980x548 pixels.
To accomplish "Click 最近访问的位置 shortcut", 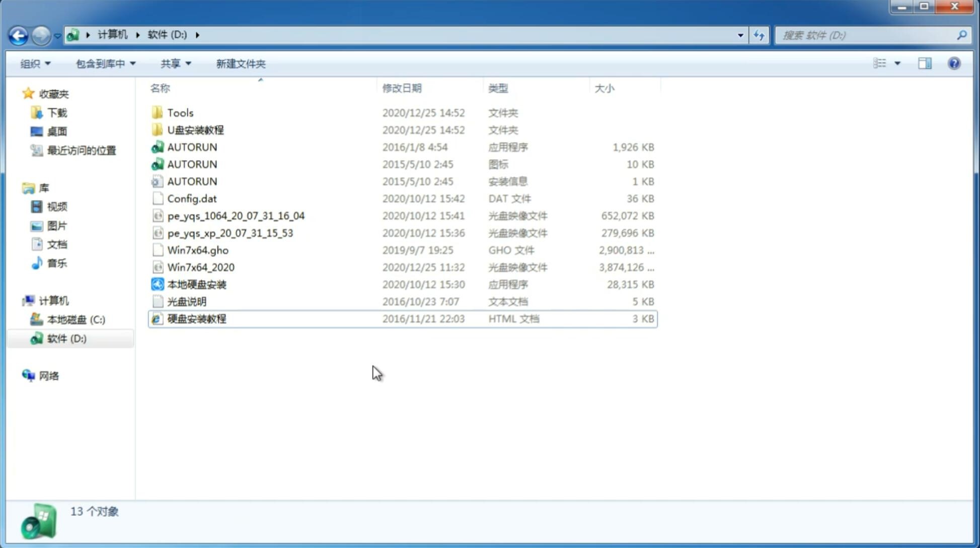I will [x=82, y=150].
